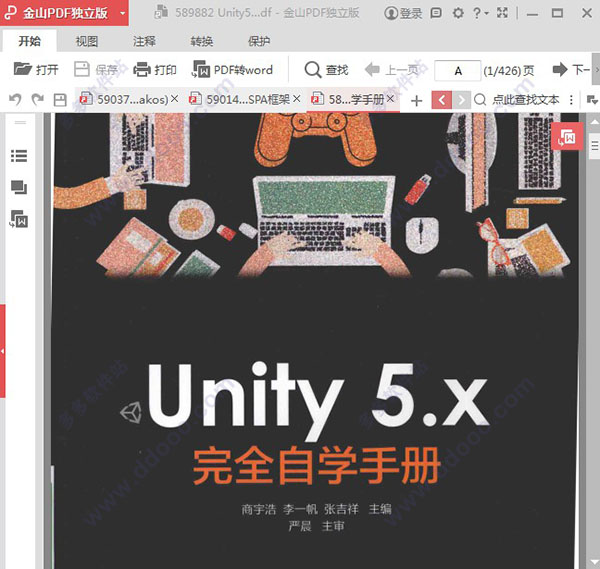Switch to the 保护 tab
Screen dimensions: 600x569
click(x=259, y=41)
